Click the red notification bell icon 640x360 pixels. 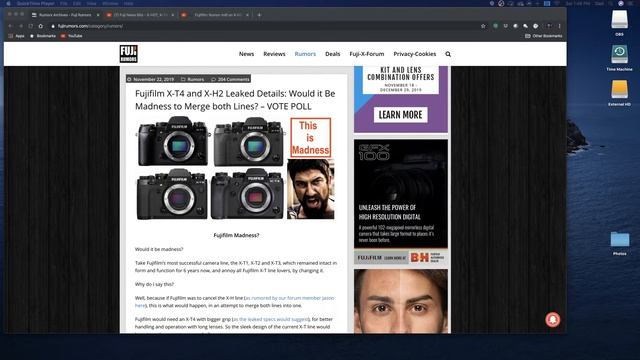click(x=553, y=319)
